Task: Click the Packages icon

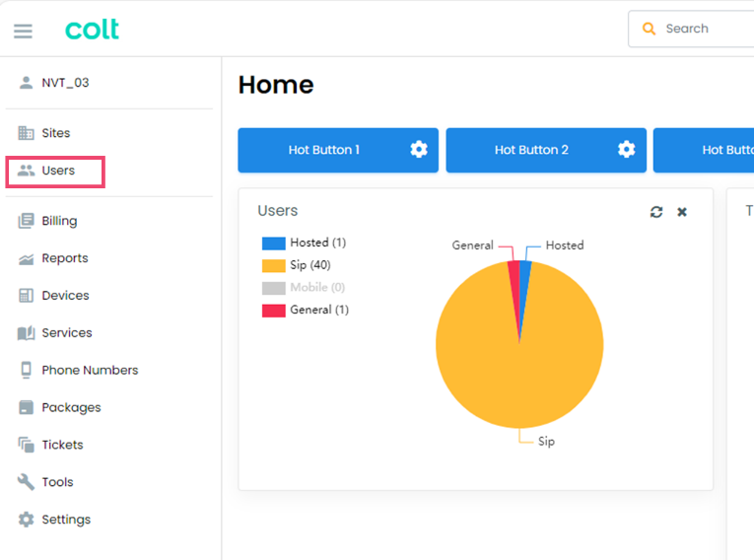Action: pyautogui.click(x=26, y=407)
